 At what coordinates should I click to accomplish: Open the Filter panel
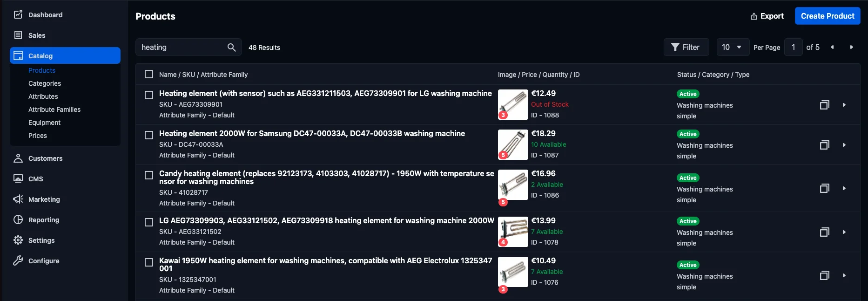point(686,47)
